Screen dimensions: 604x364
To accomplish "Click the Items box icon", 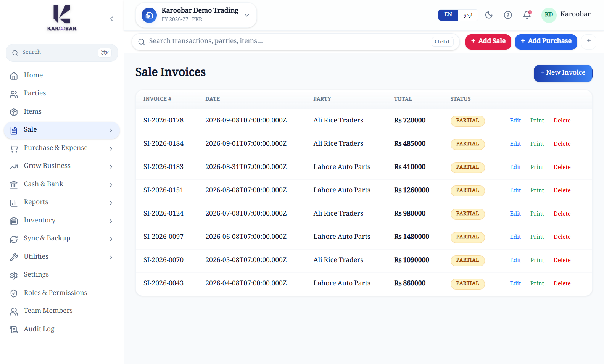I will point(14,112).
